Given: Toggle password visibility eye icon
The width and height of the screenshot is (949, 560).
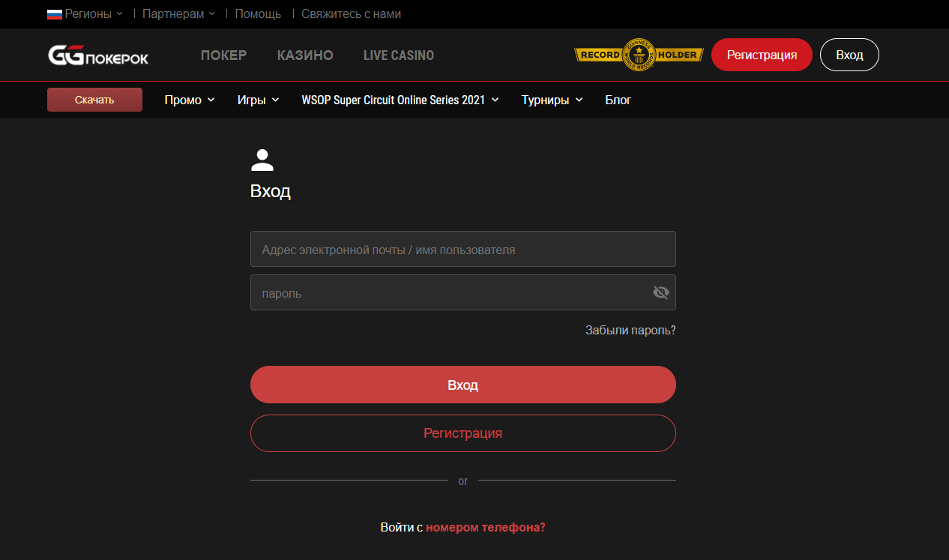Looking at the screenshot, I should click(660, 292).
